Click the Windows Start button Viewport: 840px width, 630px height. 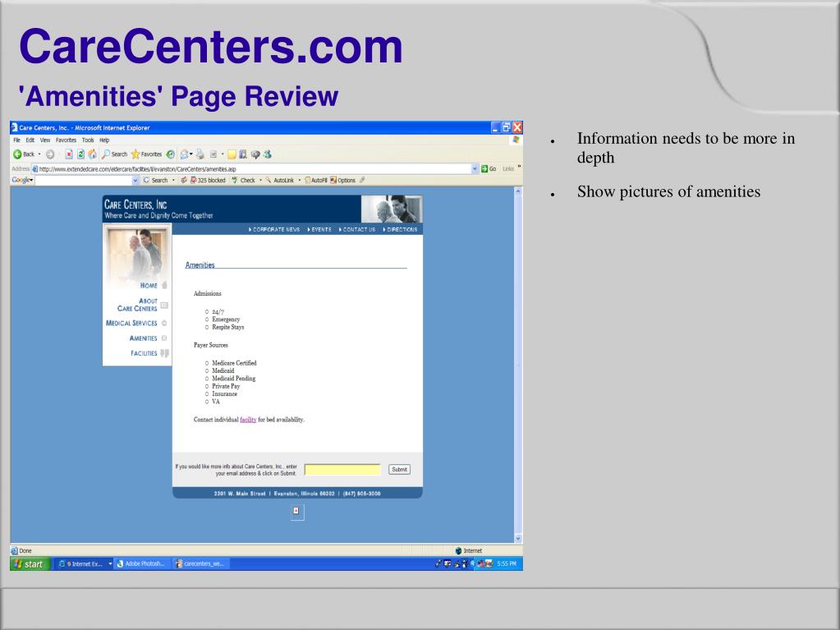30,563
